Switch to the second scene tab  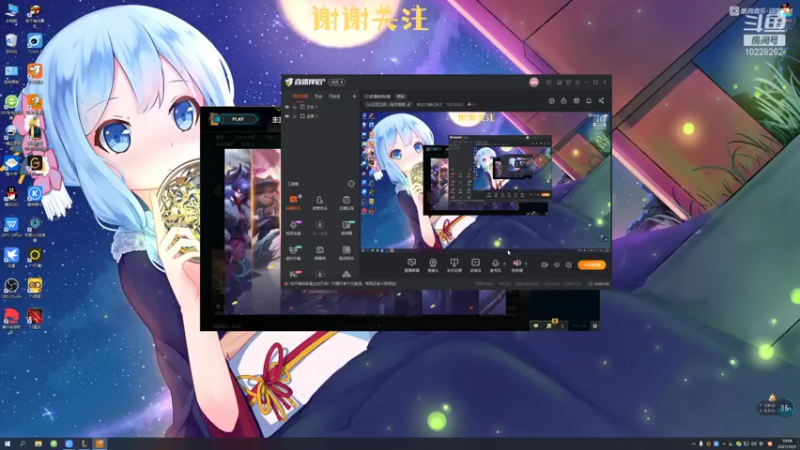click(318, 96)
